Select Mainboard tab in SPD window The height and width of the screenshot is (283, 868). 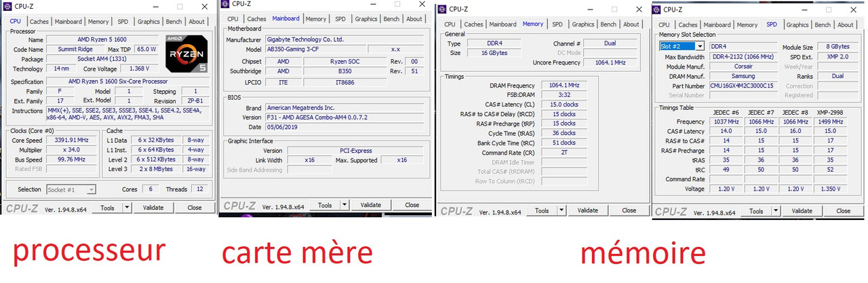(717, 25)
